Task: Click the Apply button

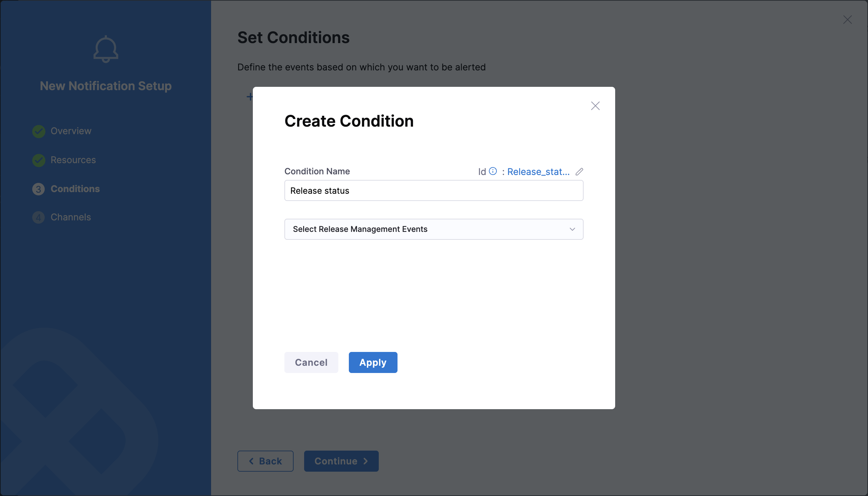Action: [373, 362]
